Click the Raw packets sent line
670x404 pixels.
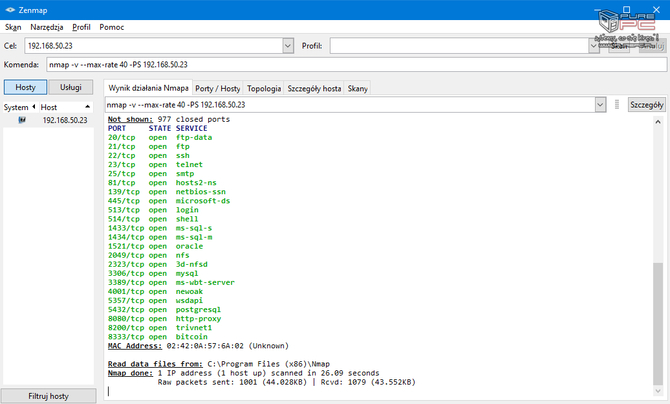[287, 382]
